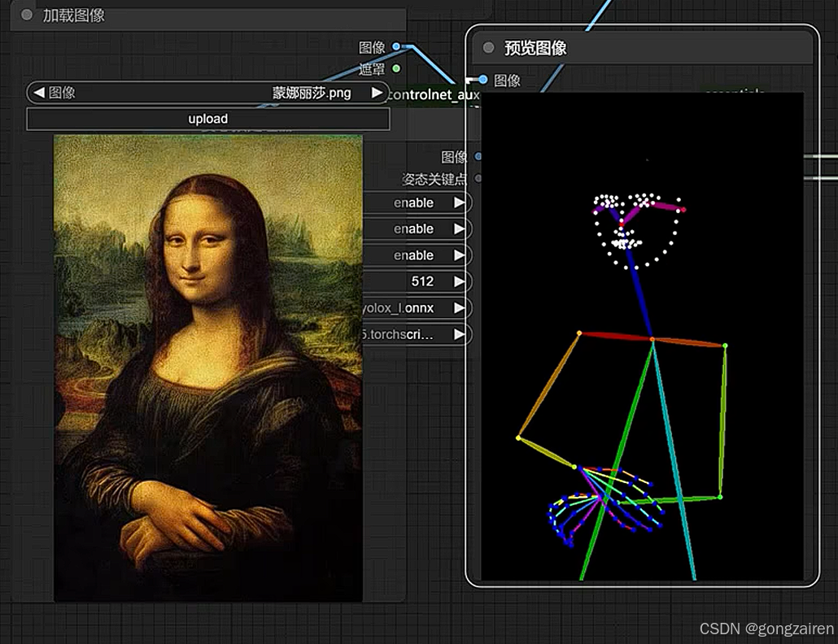Viewport: 838px width, 644px height.
Task: Collapse the 加载图像 node with its dot
Action: click(x=27, y=15)
